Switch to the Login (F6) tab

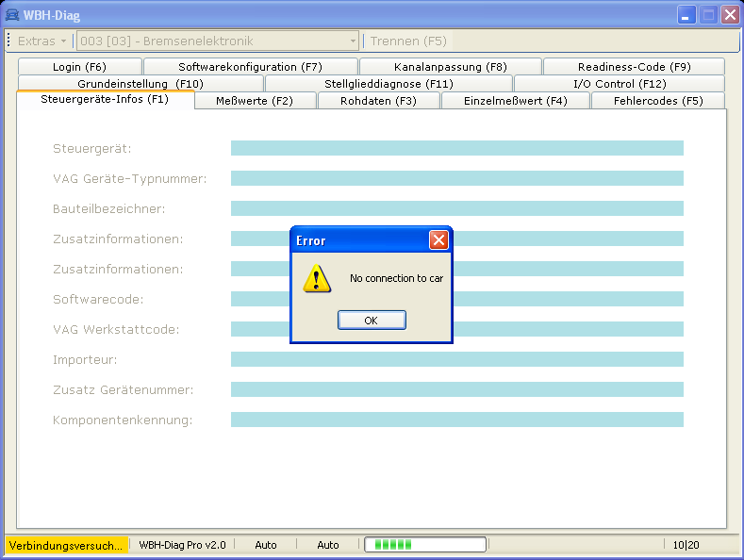pos(79,67)
